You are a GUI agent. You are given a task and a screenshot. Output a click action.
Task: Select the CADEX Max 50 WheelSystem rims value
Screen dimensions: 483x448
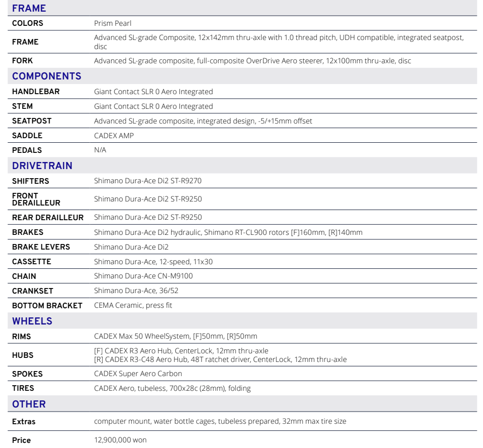tap(176, 336)
